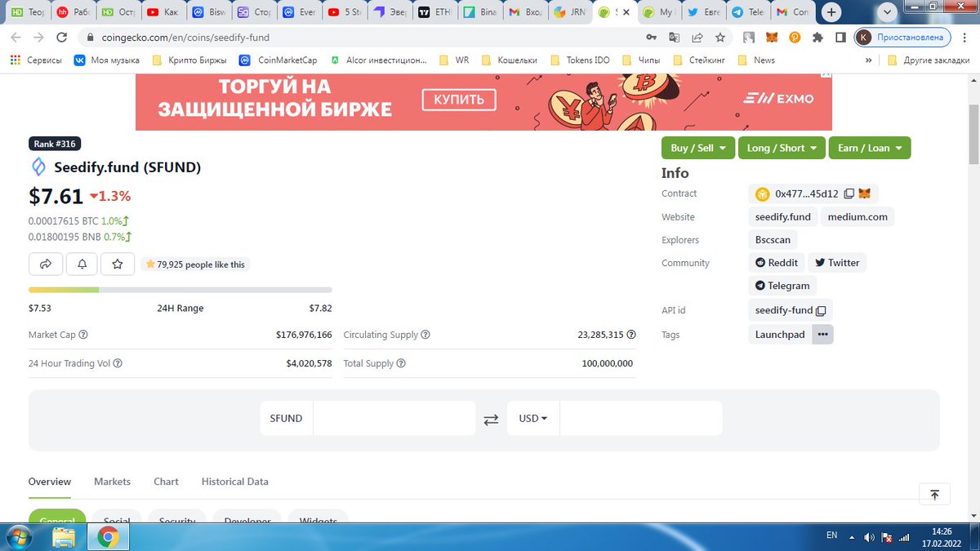This screenshot has height=551, width=980.
Task: Expand the Earn / Loan dropdown
Action: coord(869,148)
